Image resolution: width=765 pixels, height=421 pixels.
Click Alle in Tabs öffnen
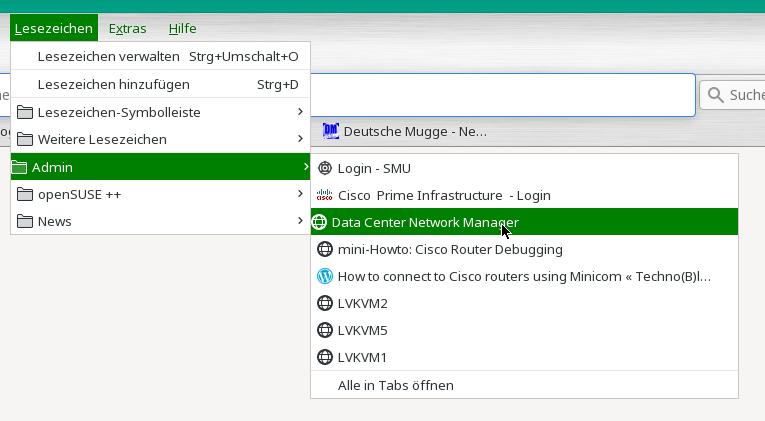coord(395,385)
